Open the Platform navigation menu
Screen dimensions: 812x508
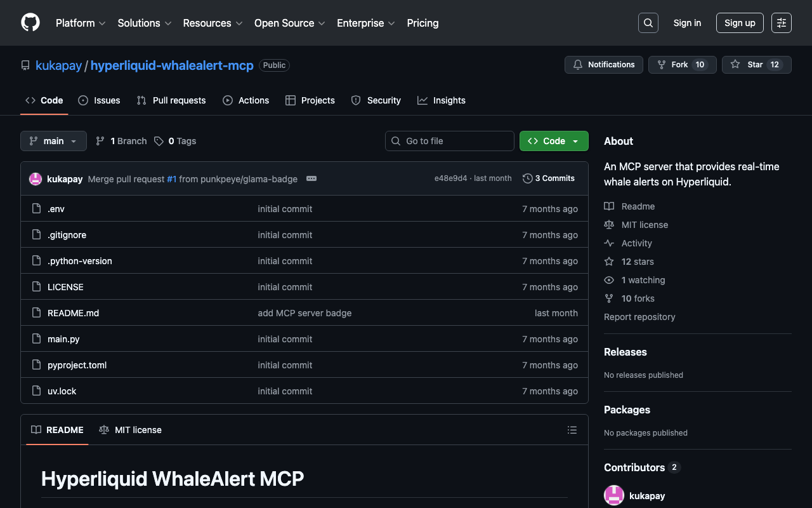81,23
